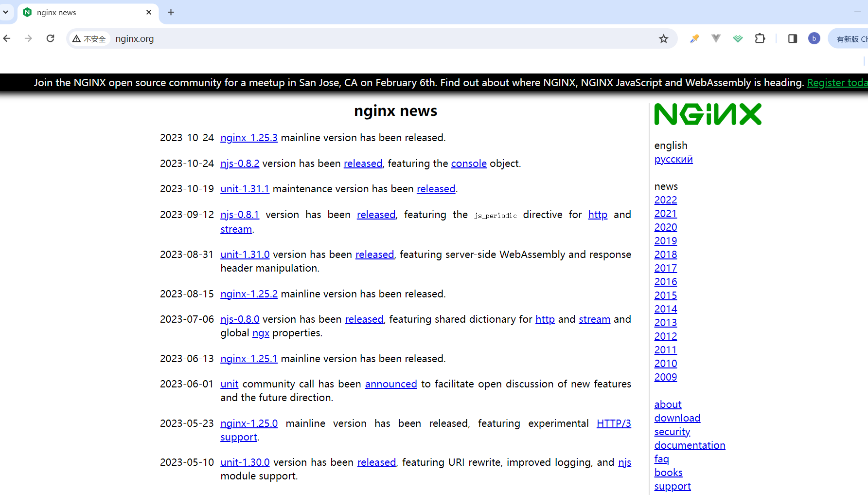Open the nginx-1.25.1 link
Screen dimensions: 868x495
pos(249,359)
